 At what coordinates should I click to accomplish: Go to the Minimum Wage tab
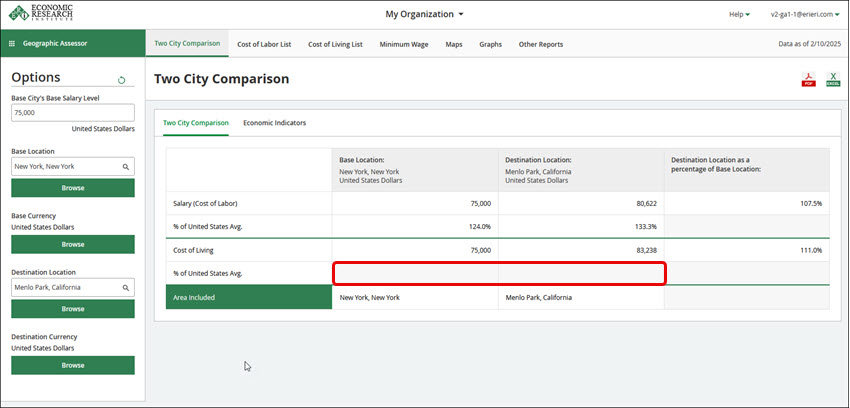click(404, 44)
